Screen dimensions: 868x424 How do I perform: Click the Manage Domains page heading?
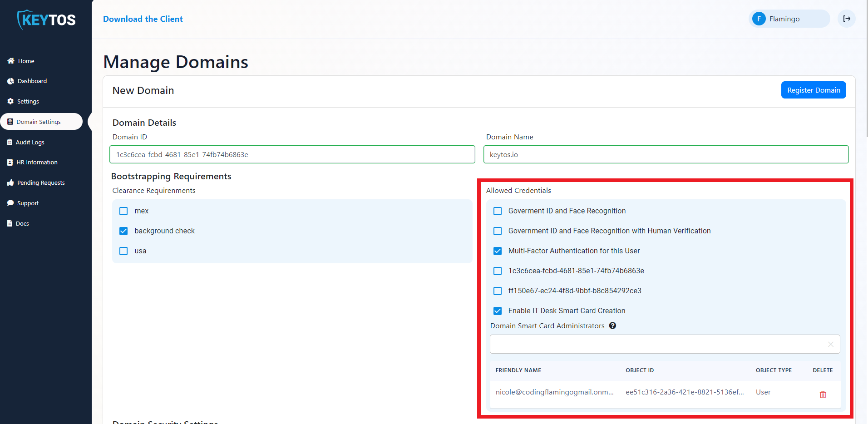[176, 62]
